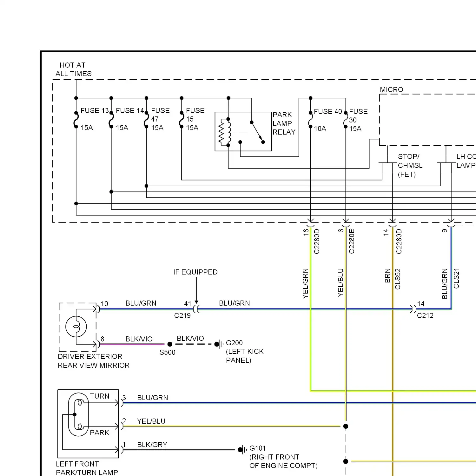Select the FUSE 40 label
This screenshot has width=476, height=476.
tap(328, 111)
